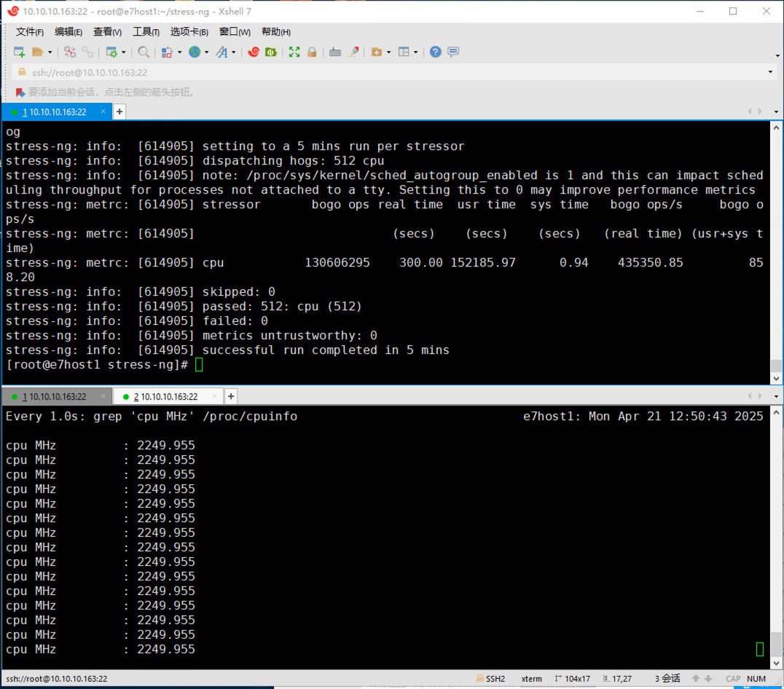Click 104x17 terminal size in status bar
The image size is (784, 689).
573,679
